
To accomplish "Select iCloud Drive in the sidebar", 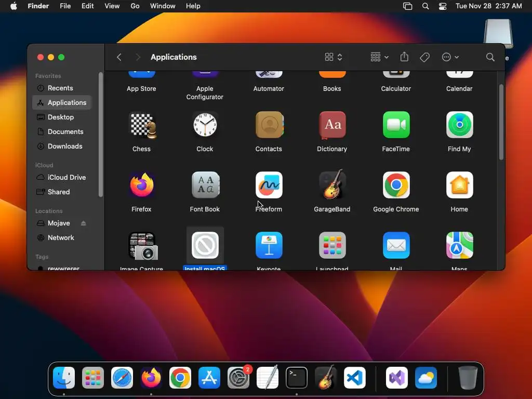I will pos(62,177).
